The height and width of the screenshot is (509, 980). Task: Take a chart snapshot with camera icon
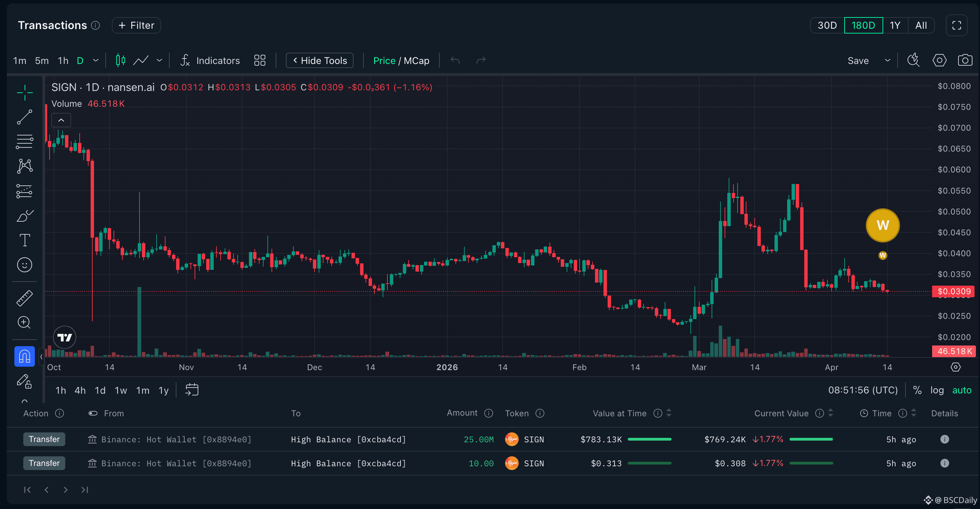point(965,60)
